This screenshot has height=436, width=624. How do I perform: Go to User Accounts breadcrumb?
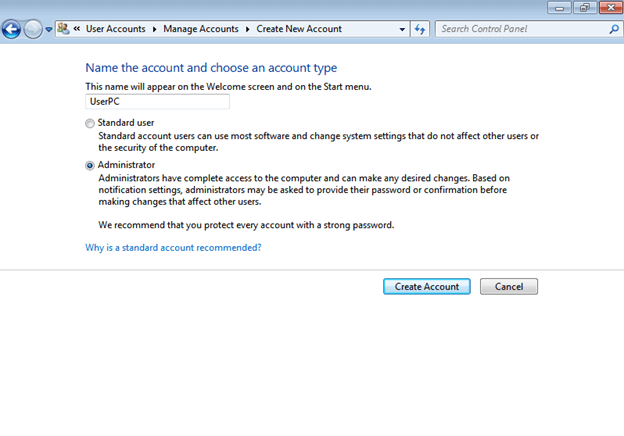tap(115, 29)
